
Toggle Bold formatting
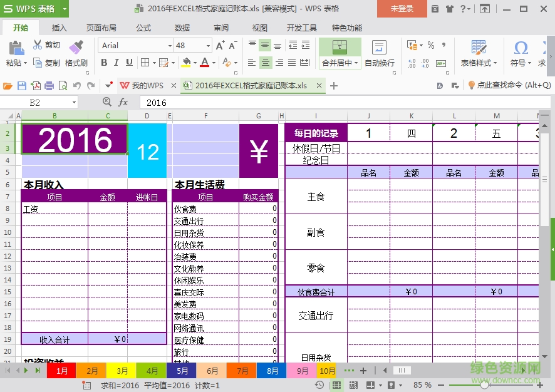[104, 63]
